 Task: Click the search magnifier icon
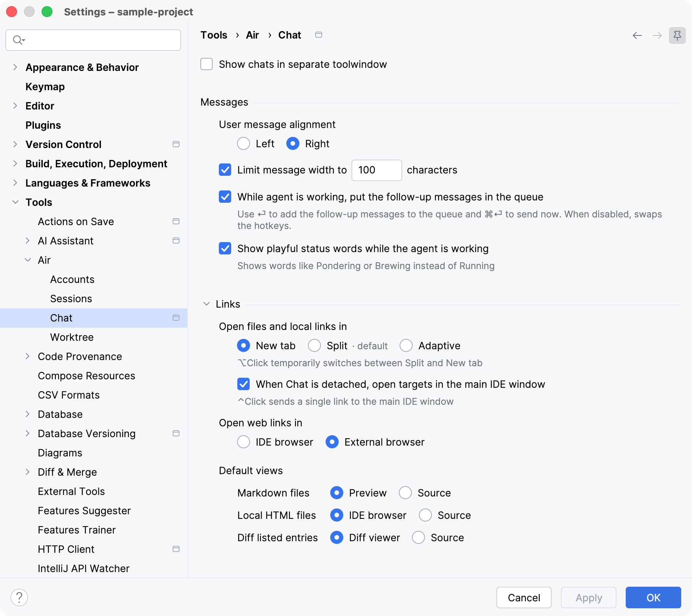[x=18, y=40]
